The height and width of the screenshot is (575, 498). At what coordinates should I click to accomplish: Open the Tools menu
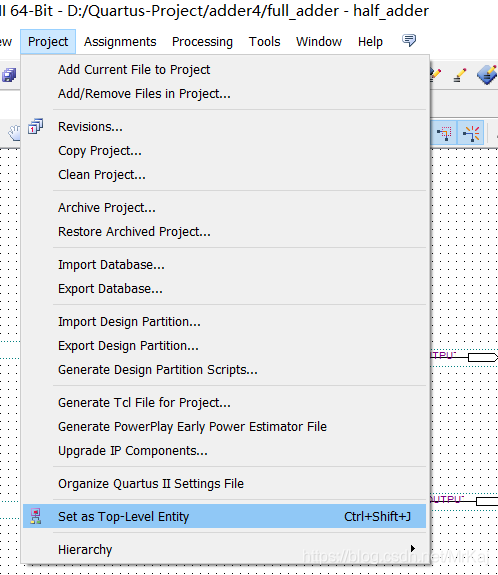click(264, 41)
